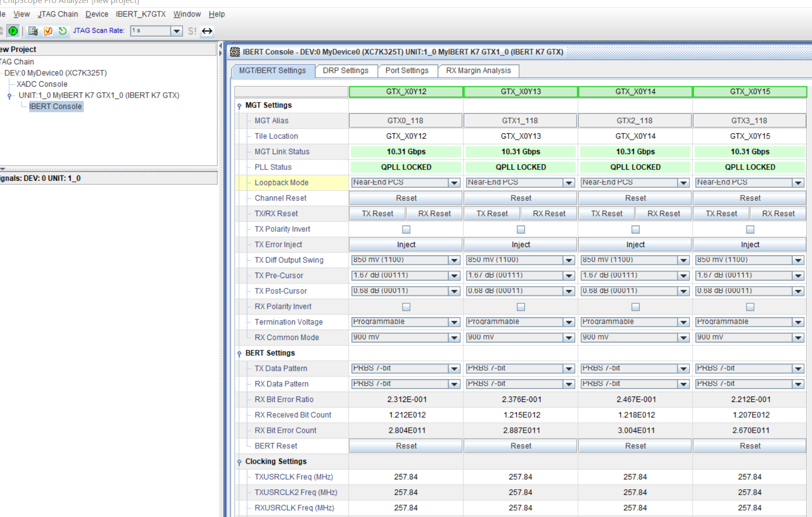
Task: Open Loopback Mode dropdown for GTX_X0Y12
Action: click(454, 183)
